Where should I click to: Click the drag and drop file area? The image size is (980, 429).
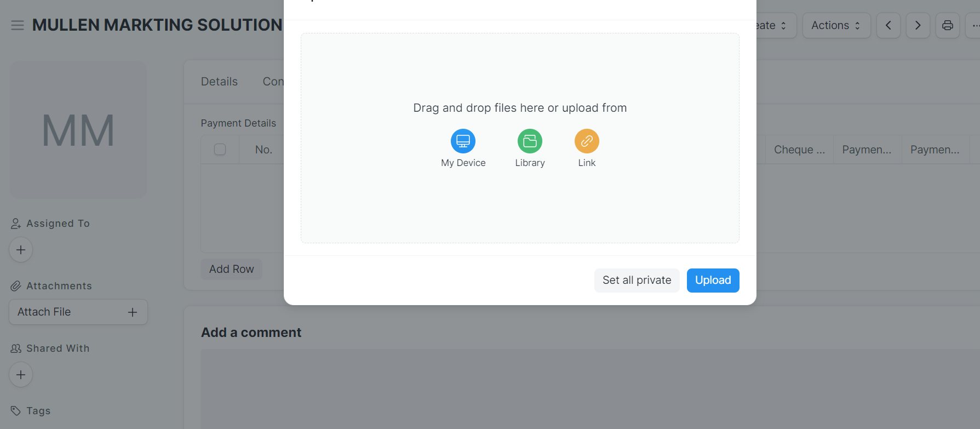520,138
